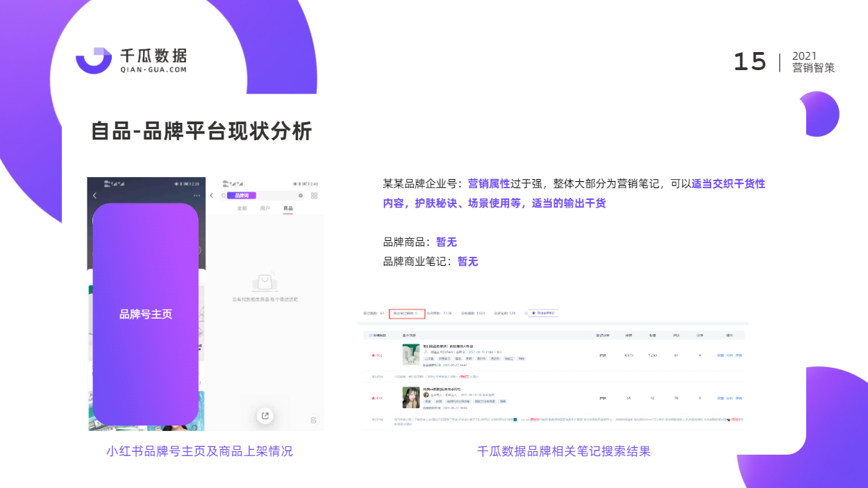Click the 操作 column header at the table's right

tap(730, 335)
